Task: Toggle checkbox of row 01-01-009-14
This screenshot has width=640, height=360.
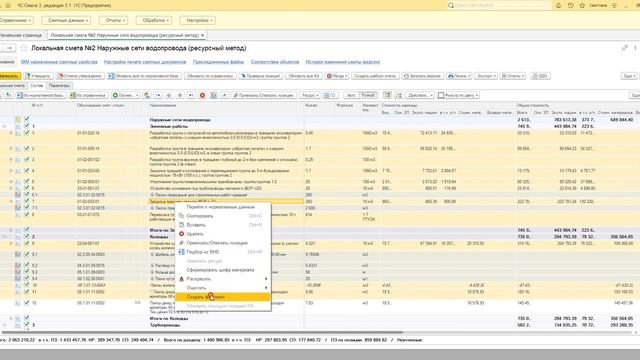Action: click(27, 148)
